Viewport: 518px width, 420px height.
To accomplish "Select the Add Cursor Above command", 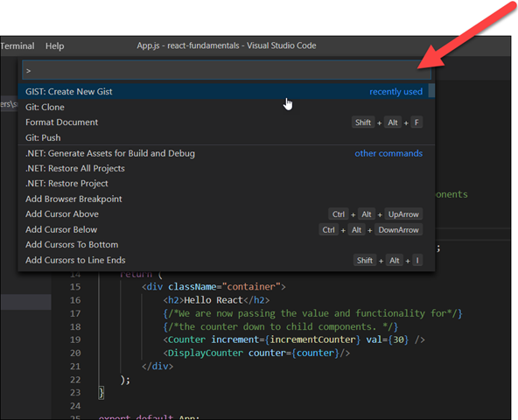I will 227,214.
